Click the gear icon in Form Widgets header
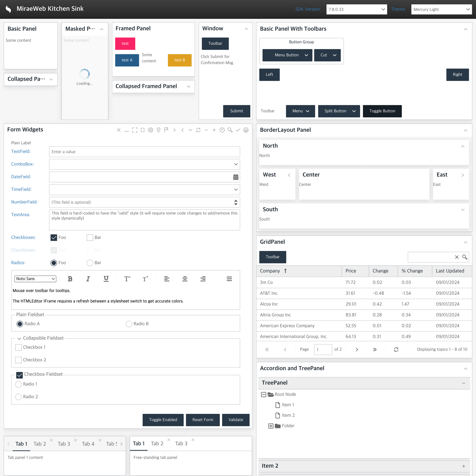 tap(150, 130)
